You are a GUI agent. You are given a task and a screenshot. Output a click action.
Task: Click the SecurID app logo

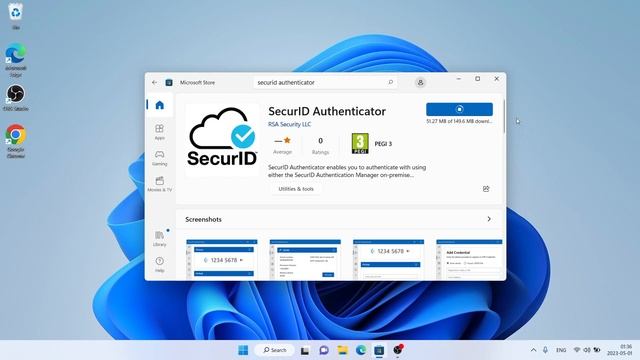(x=222, y=139)
